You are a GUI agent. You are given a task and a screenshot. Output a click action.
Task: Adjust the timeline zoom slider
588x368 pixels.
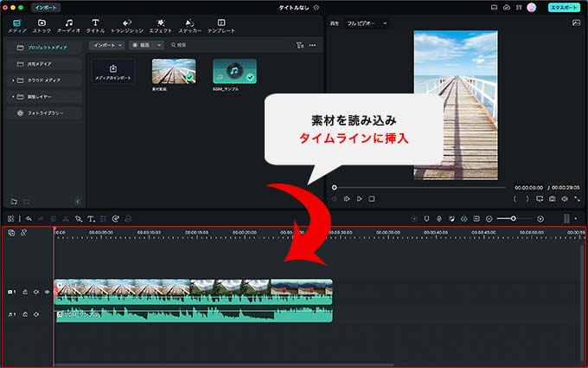point(513,218)
